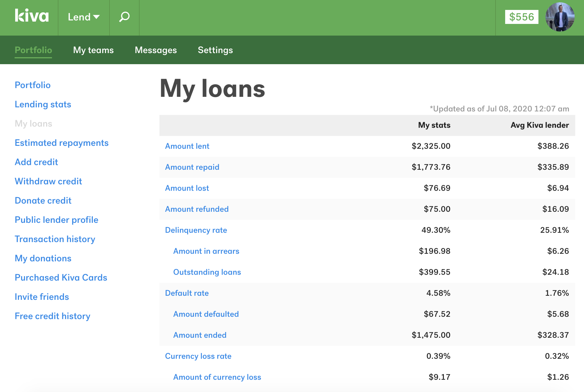584x392 pixels.
Task: Open the Messages section
Action: click(156, 50)
